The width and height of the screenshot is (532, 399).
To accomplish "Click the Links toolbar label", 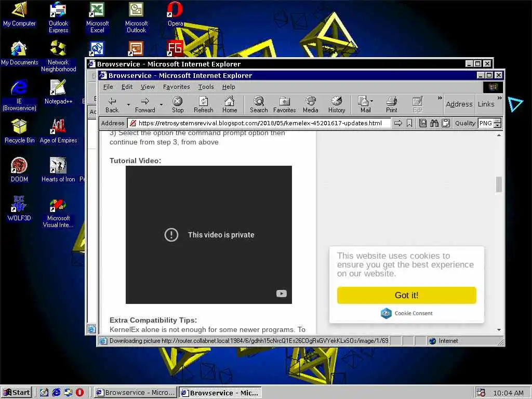I will point(486,104).
